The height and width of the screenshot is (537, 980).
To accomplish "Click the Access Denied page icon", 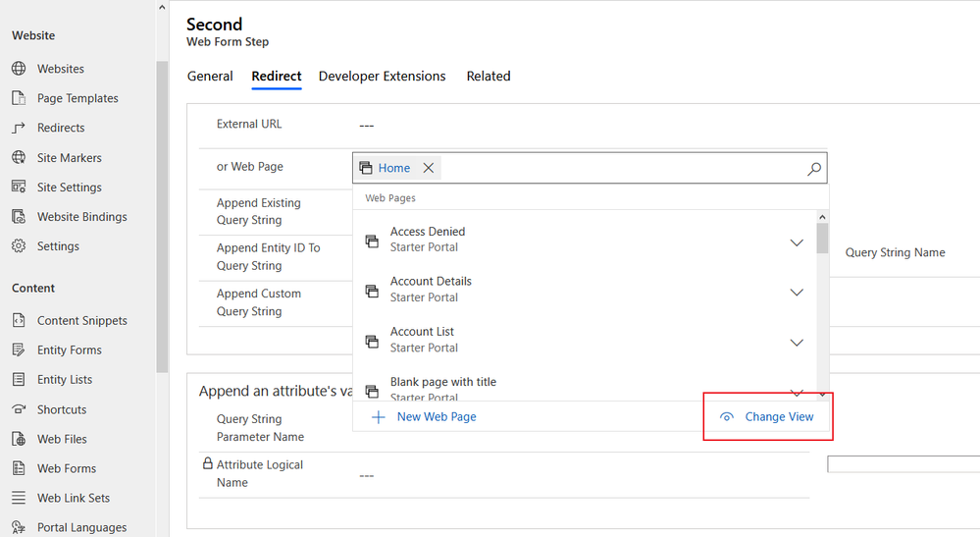I will tap(372, 242).
